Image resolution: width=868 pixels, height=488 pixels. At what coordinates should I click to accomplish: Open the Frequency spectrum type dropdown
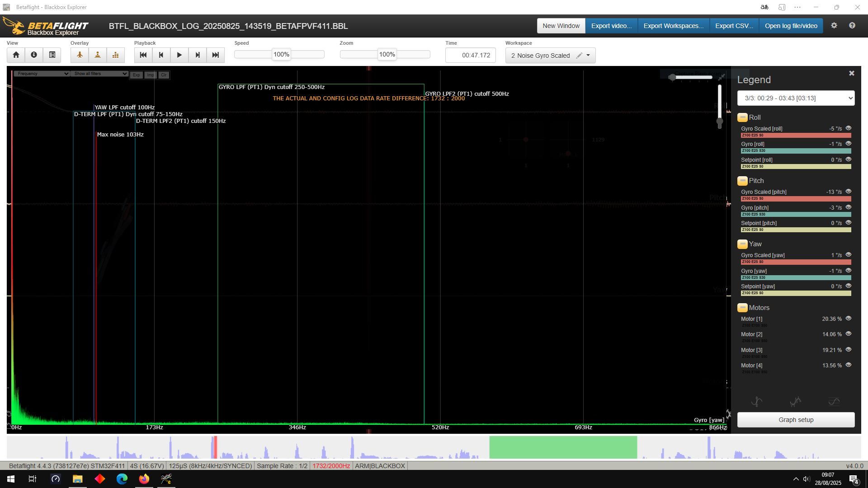click(41, 74)
